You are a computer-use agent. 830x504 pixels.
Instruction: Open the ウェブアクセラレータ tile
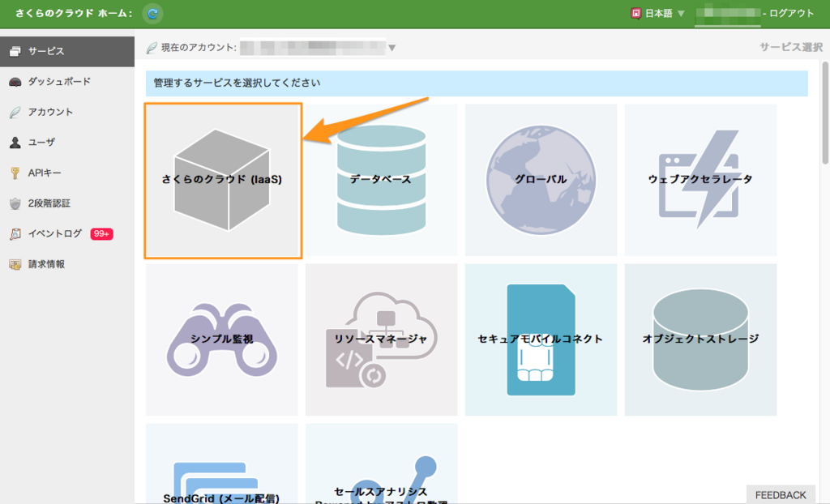click(700, 180)
